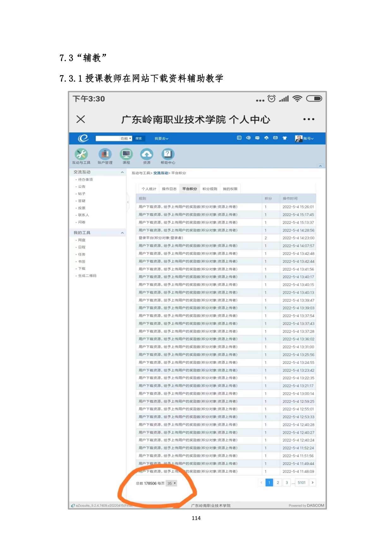Open 下载 in the sidebar
Viewport: 392px width, 554px height.
point(82,269)
